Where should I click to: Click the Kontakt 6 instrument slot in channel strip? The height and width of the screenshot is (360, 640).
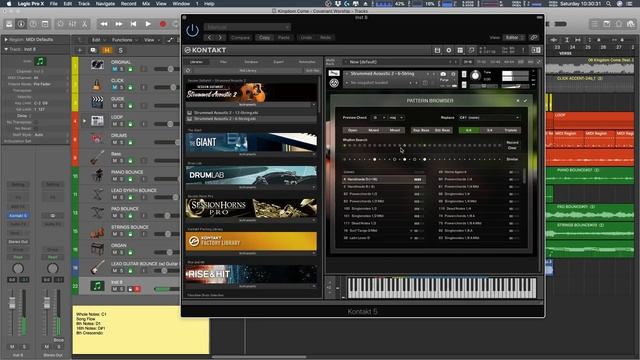[x=18, y=216]
